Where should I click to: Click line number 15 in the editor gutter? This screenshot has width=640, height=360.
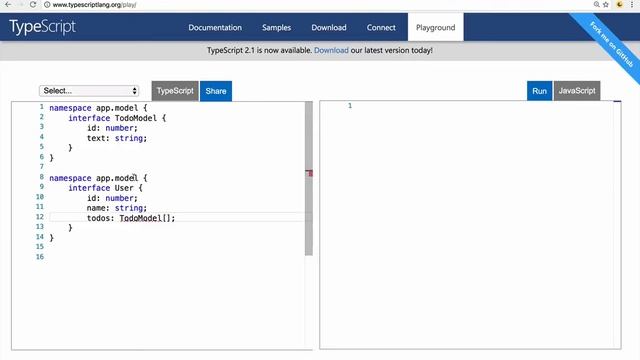(x=40, y=247)
